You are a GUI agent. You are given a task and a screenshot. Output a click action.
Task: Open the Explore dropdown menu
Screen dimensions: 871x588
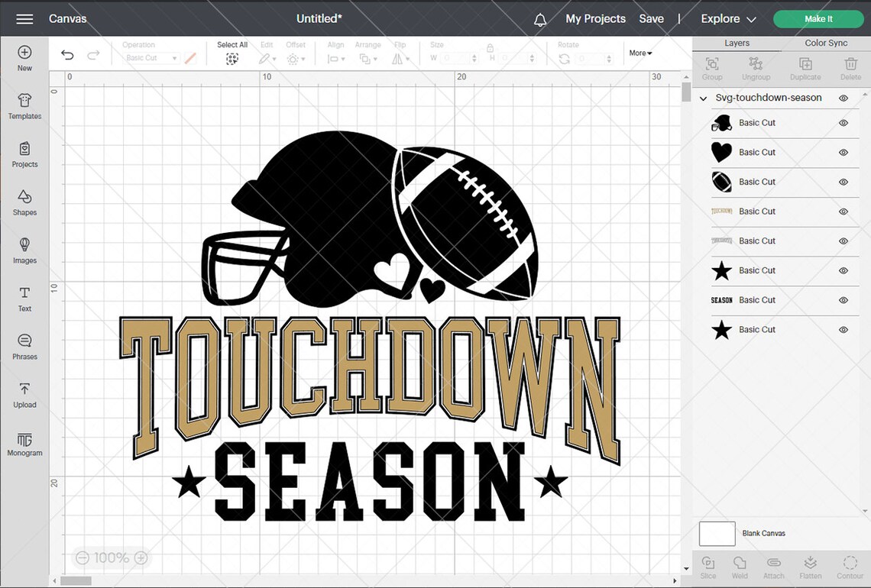[727, 18]
